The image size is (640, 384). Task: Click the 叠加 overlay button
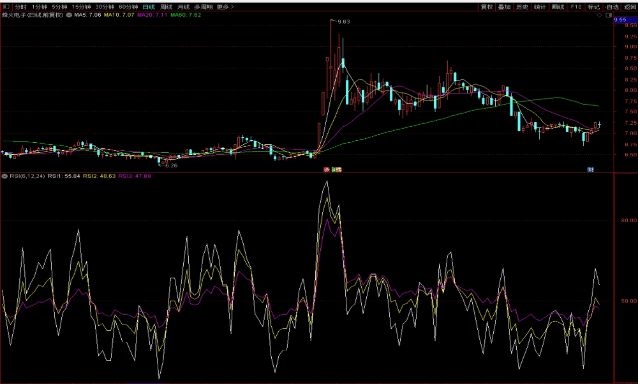(504, 7)
